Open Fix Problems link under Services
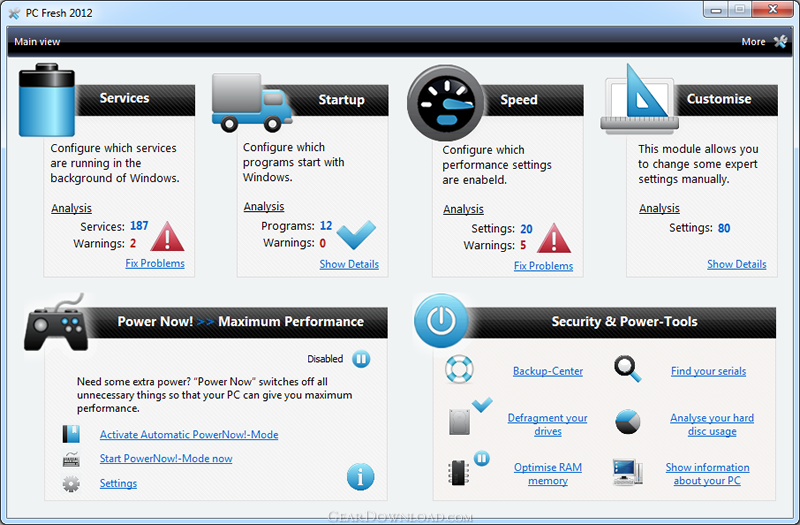This screenshot has width=800, height=525. pyautogui.click(x=155, y=263)
